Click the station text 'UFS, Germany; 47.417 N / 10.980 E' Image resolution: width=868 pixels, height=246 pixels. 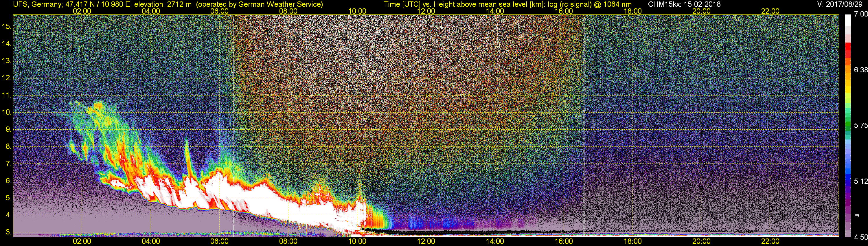coord(71,4)
